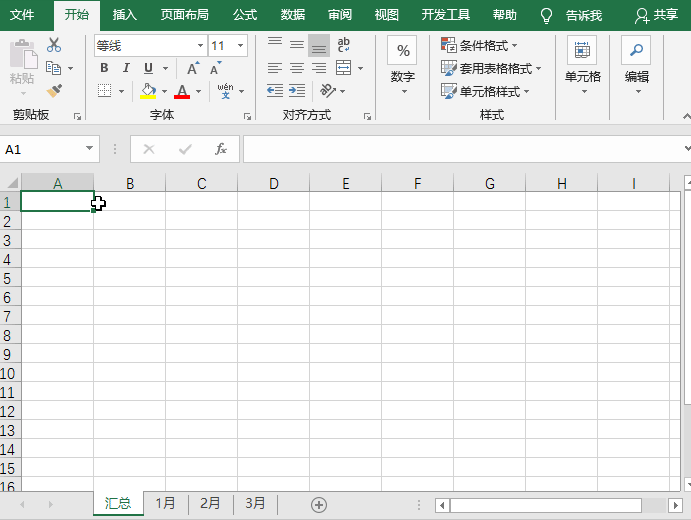Open font name dropdown 等线
The width and height of the screenshot is (691, 520).
200,45
